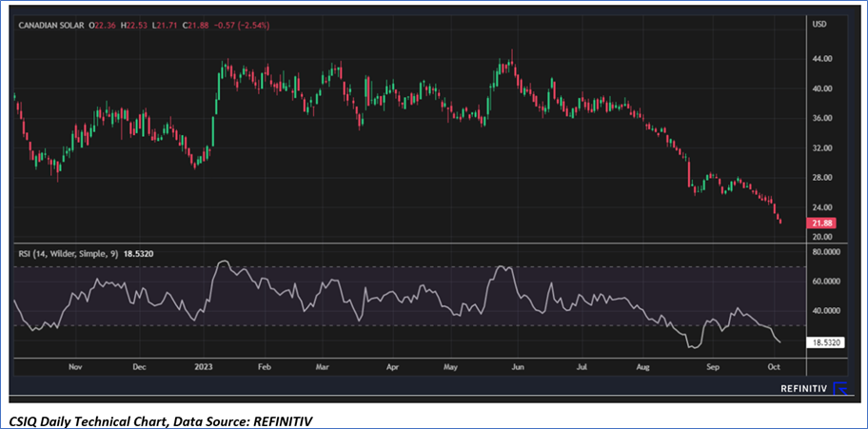Click the 80.0000 RSI axis level
Viewport: 868px width, 429px height.
[825, 253]
